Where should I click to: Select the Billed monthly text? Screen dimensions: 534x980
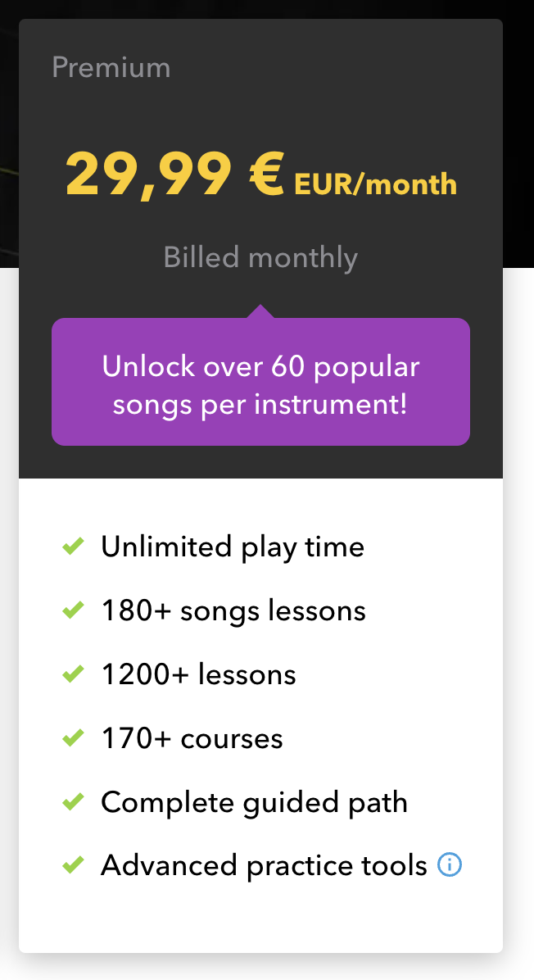pos(260,257)
